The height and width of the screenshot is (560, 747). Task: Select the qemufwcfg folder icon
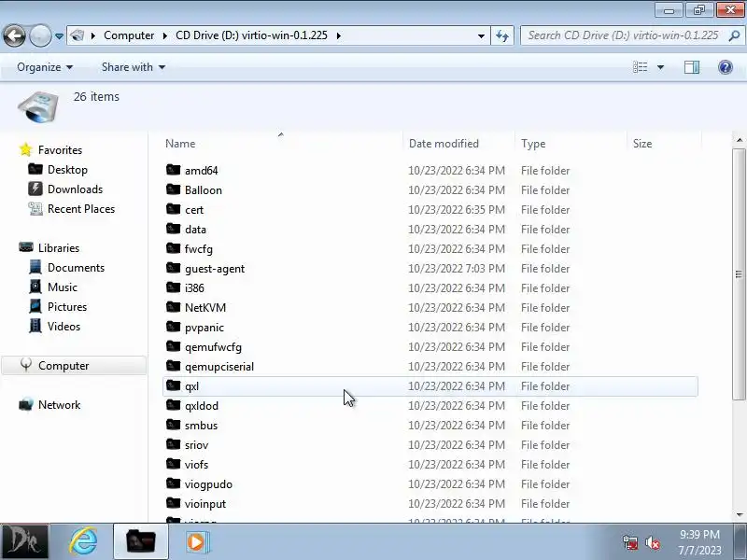[174, 345]
